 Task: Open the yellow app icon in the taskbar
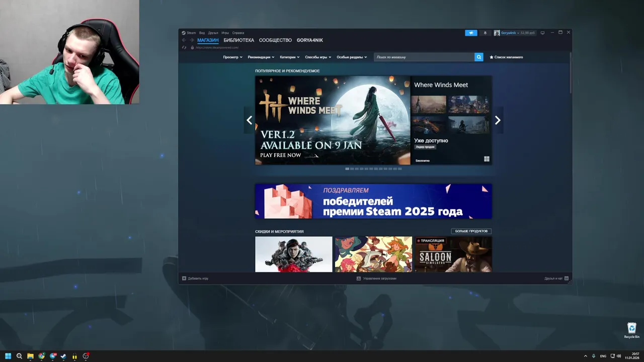74,356
